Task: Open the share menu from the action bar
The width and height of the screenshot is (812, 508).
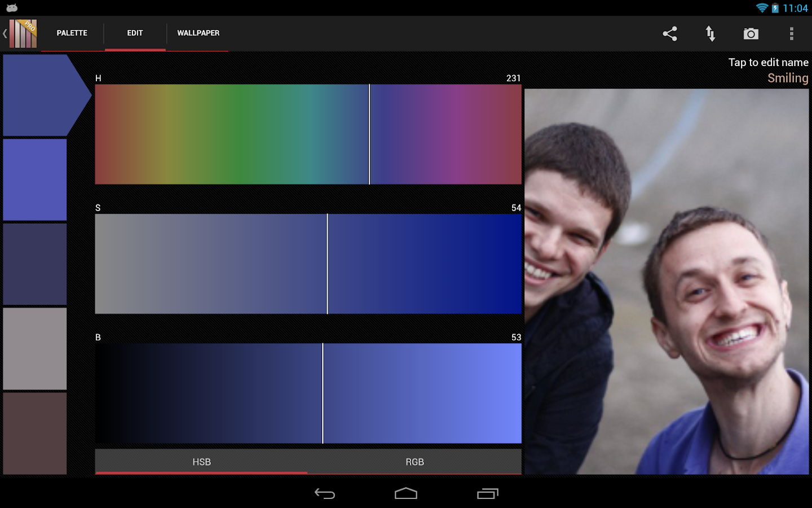Action: coord(670,34)
